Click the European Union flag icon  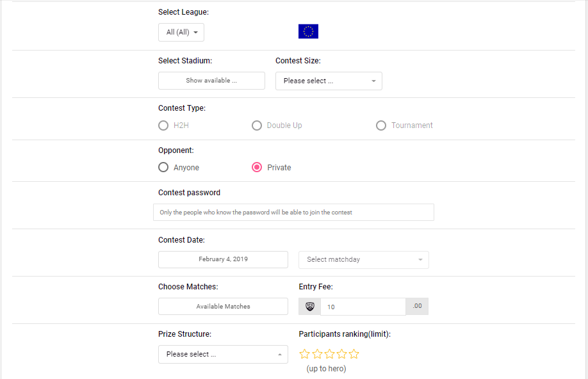[x=308, y=31]
